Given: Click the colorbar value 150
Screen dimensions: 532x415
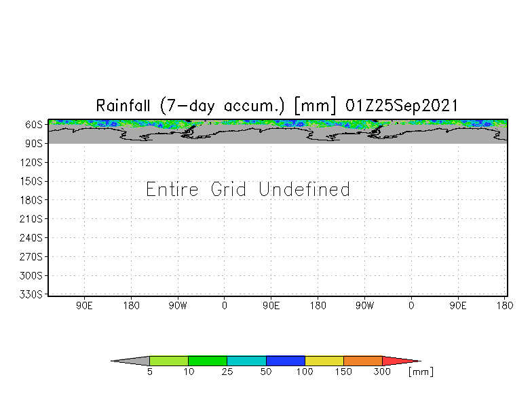Looking at the screenshot, I should [343, 372].
